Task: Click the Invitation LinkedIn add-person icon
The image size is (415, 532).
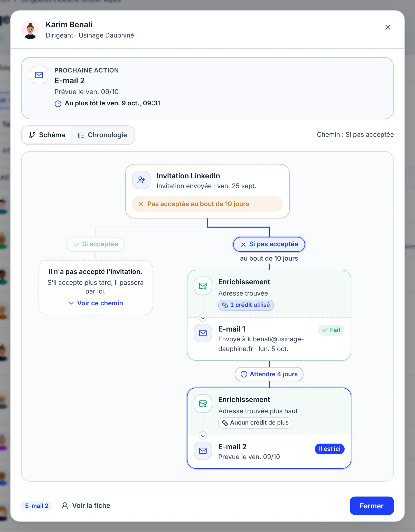Action: tap(141, 180)
